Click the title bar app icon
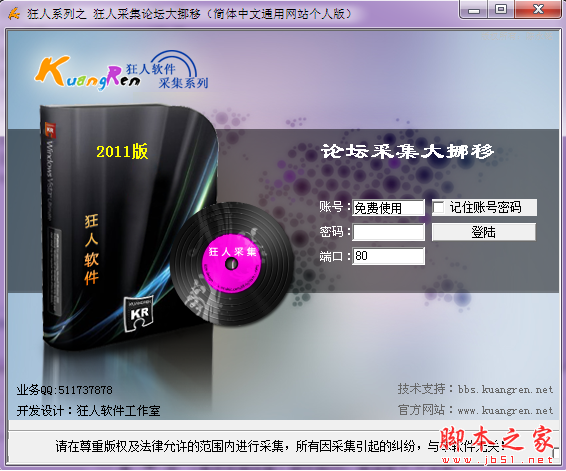This screenshot has width=566, height=471. (x=14, y=14)
